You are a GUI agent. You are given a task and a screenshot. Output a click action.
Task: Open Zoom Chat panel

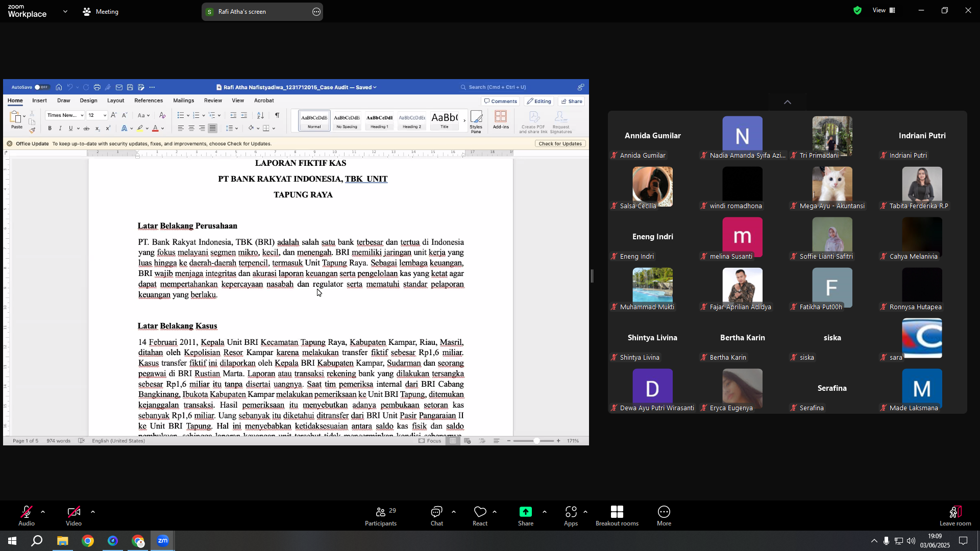437,516
